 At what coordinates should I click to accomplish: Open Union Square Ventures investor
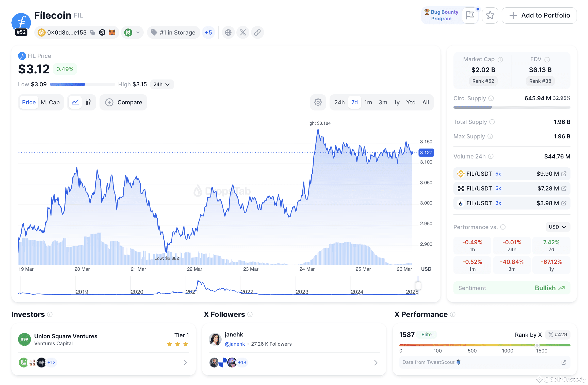[66, 336]
